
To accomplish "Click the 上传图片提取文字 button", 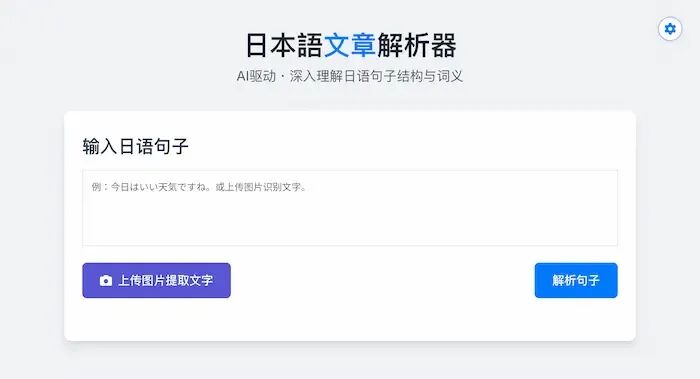I will click(x=156, y=280).
